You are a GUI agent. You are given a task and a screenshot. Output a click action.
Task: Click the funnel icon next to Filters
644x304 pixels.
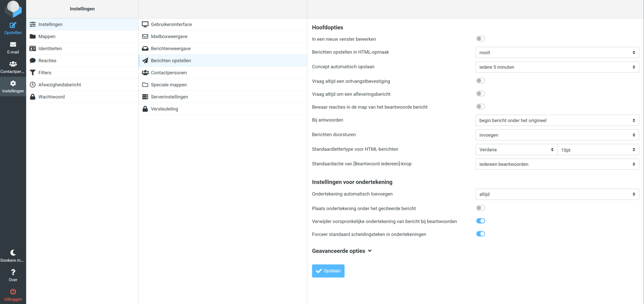pos(33,72)
